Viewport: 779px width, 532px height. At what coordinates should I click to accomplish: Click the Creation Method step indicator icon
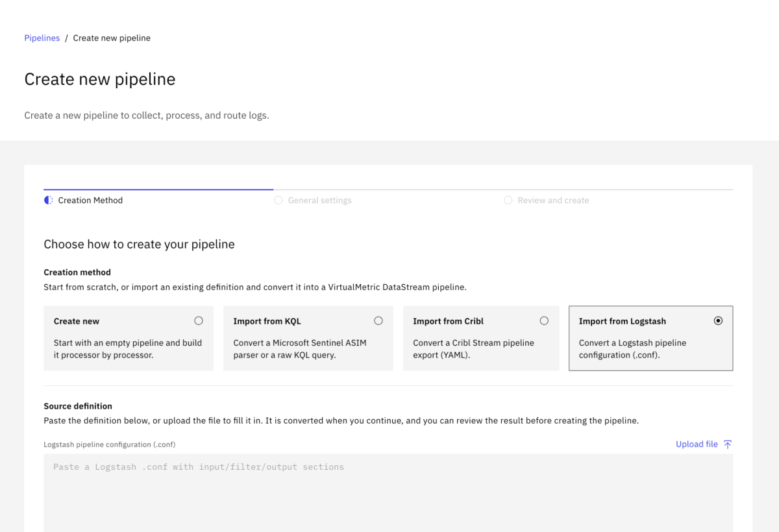click(49, 200)
